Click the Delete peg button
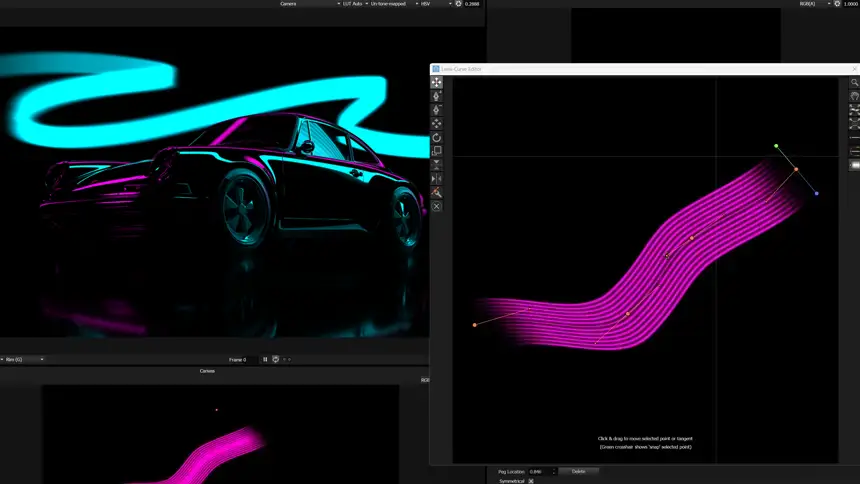 [x=579, y=471]
